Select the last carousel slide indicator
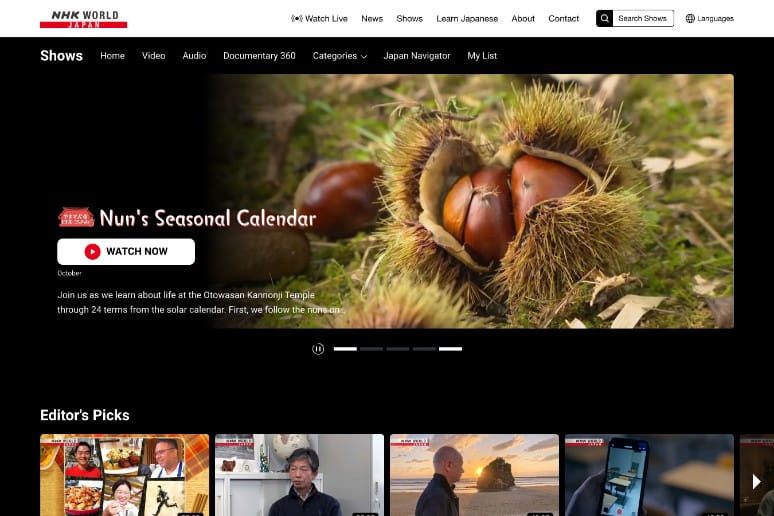Viewport: 774px width, 516px height. [450, 349]
